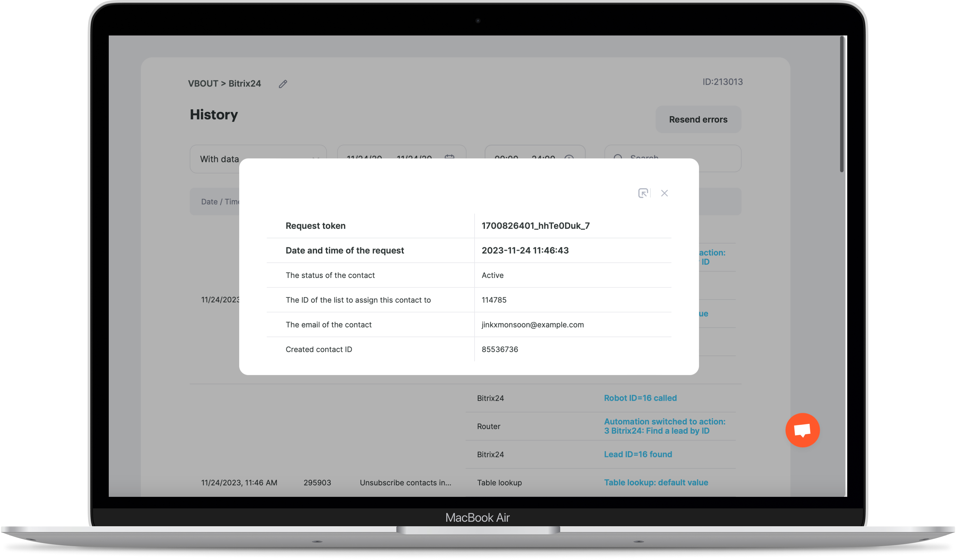Click the "Resend errors" button
This screenshot has height=560, width=956.
[x=698, y=119]
